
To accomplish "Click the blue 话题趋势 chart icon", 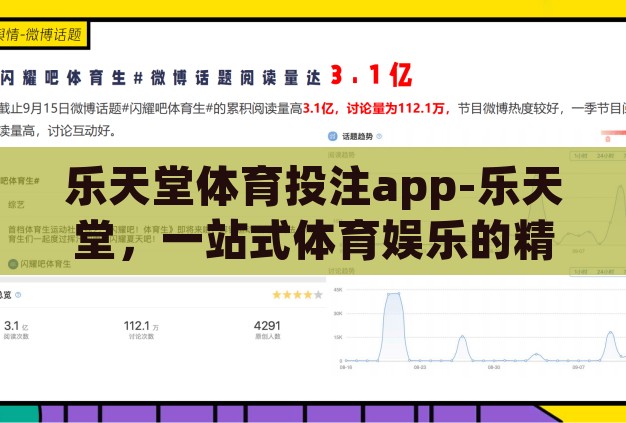I will (333, 136).
